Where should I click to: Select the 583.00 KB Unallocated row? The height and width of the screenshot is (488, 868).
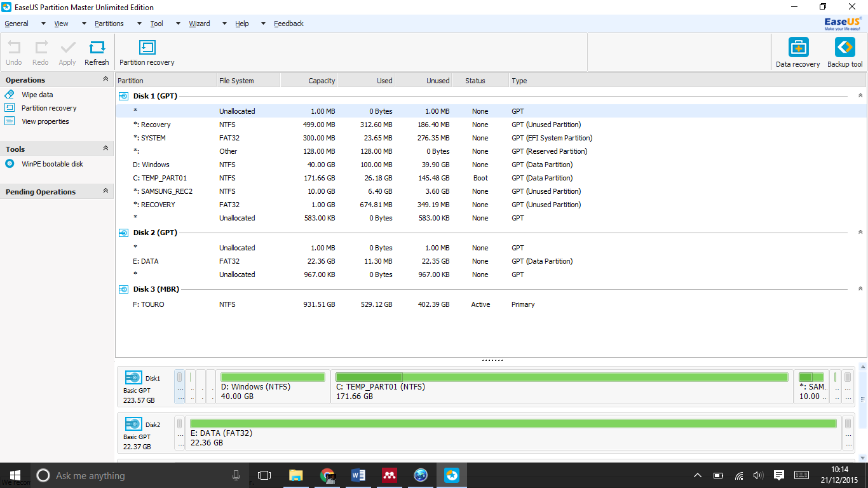point(491,218)
